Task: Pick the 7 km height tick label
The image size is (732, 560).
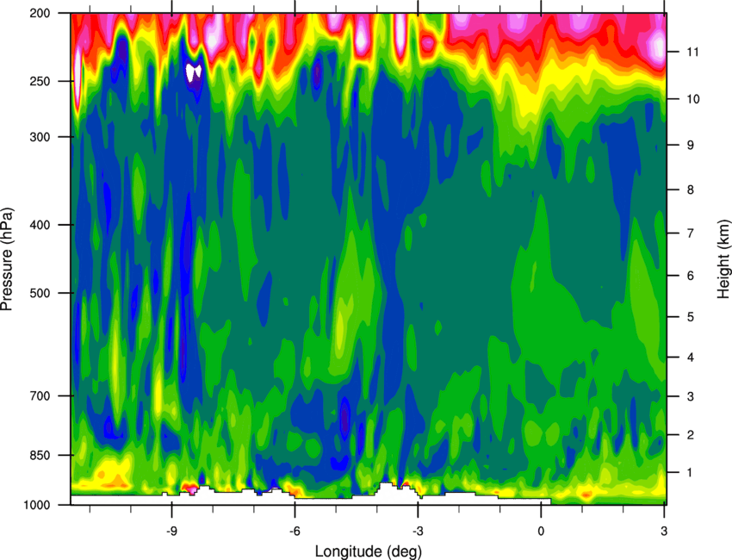Action: [690, 233]
